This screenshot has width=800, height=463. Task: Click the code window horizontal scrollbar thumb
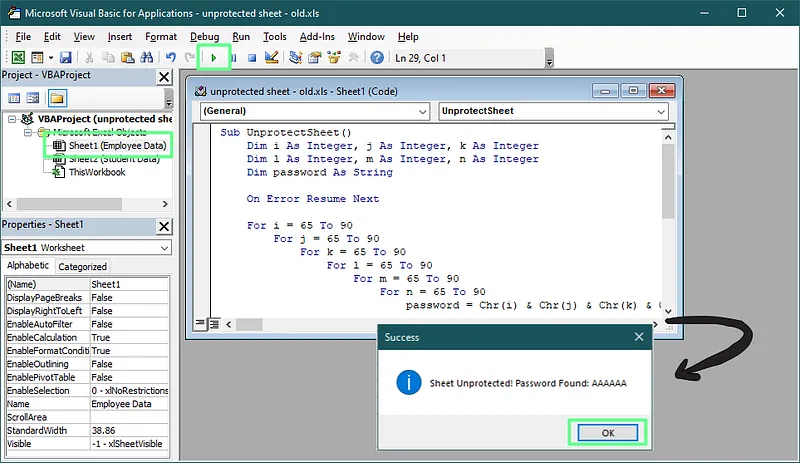click(x=249, y=324)
